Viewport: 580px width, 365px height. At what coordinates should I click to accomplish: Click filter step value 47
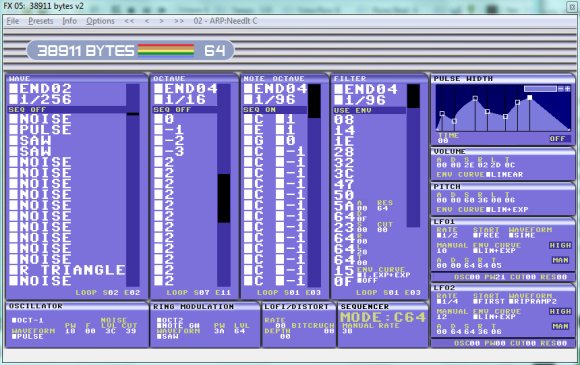(x=344, y=184)
